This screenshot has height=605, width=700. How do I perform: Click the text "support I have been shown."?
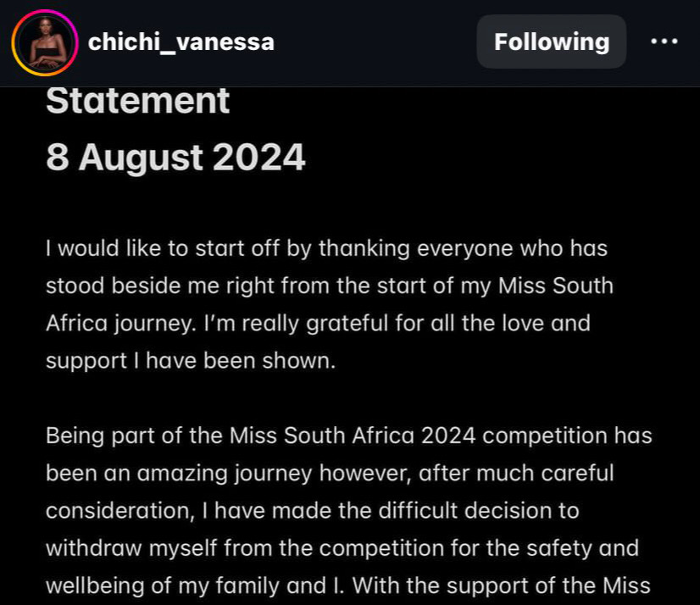pyautogui.click(x=191, y=361)
